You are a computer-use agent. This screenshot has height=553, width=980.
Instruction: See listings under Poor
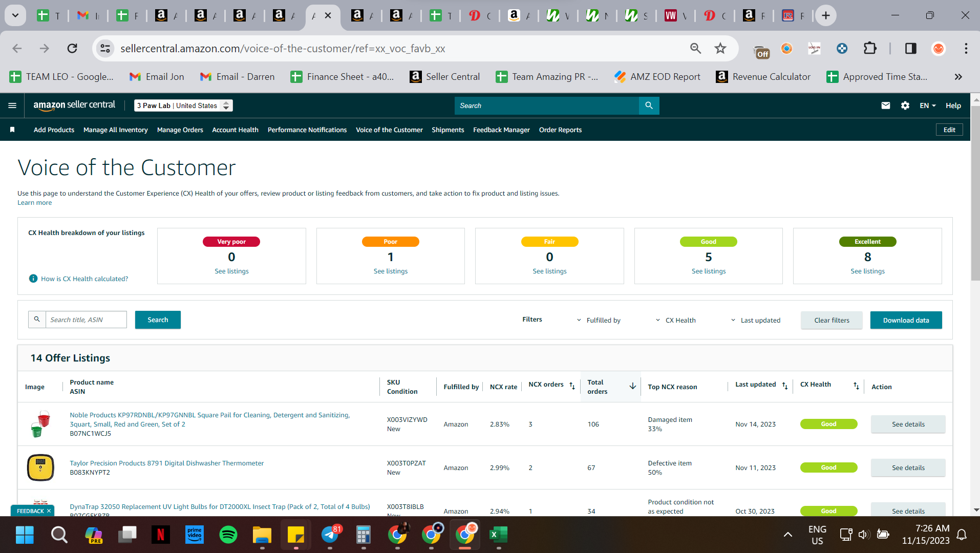[x=390, y=271]
